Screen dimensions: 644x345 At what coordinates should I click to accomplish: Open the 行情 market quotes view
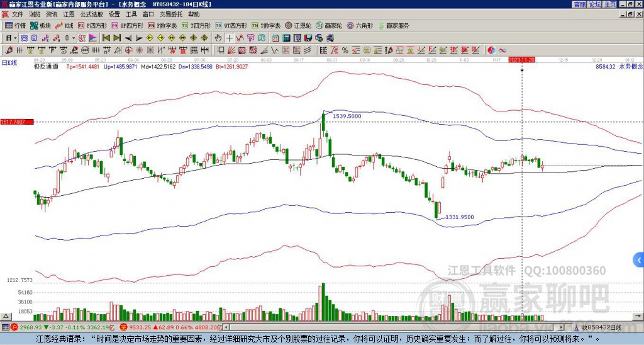click(x=15, y=25)
